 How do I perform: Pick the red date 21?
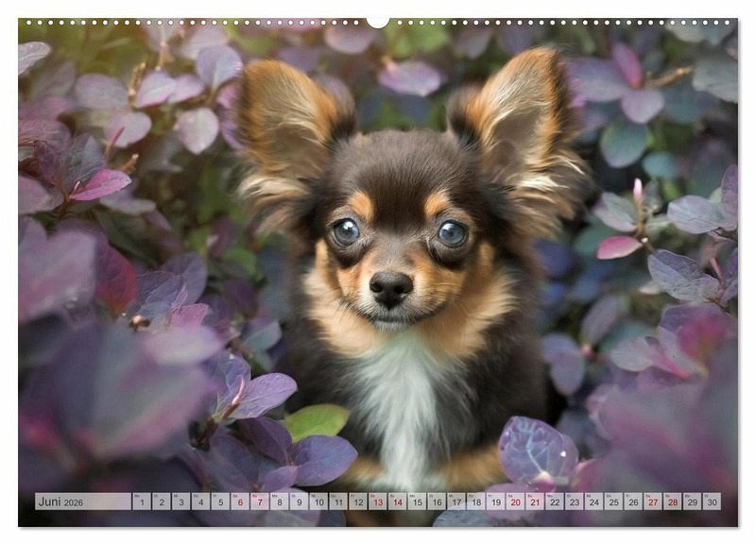(x=535, y=502)
